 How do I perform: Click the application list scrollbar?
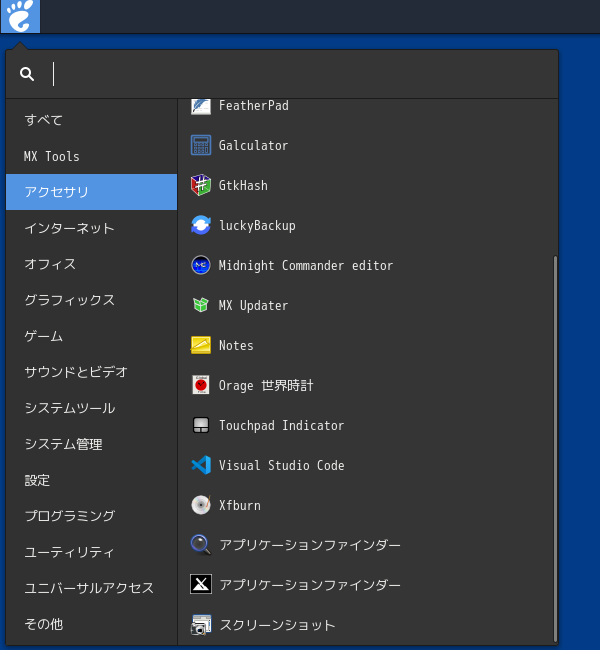555,449
